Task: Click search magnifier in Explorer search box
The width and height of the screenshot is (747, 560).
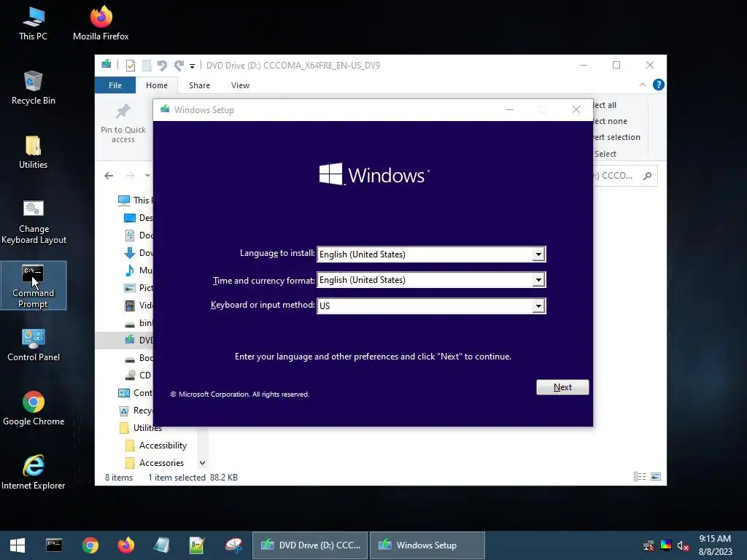Action: (x=647, y=176)
